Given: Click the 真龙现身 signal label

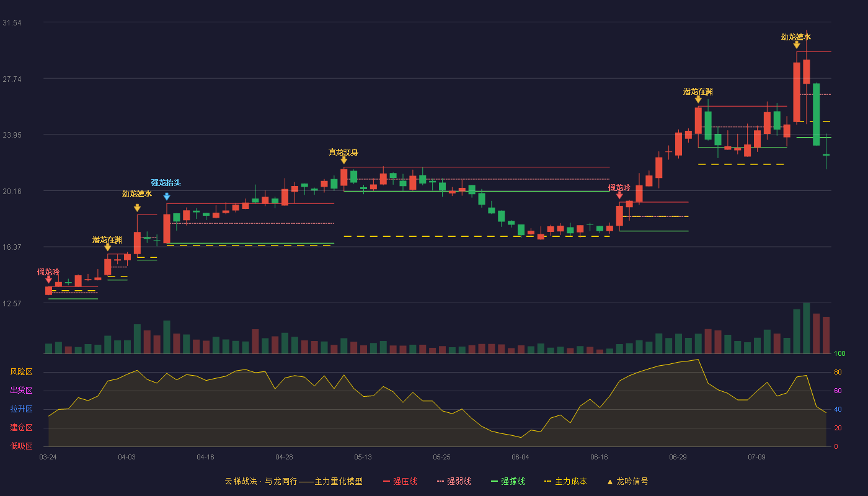Looking at the screenshot, I should click(343, 152).
